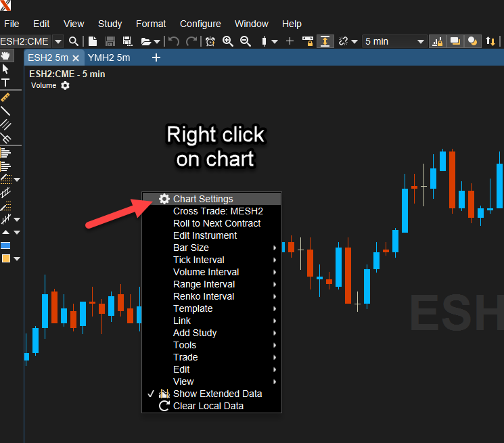Image resolution: width=504 pixels, height=443 pixels.
Task: Toggle the crosshair cursor button
Action: click(x=290, y=41)
